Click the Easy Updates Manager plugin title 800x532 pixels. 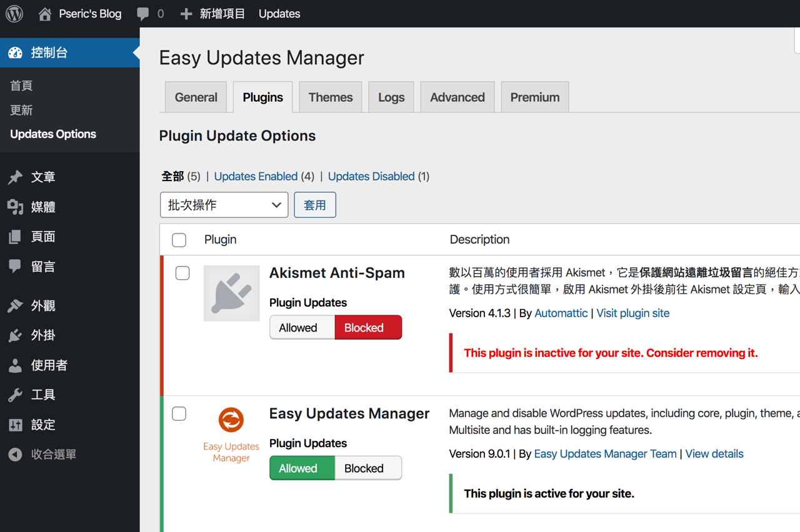click(349, 413)
